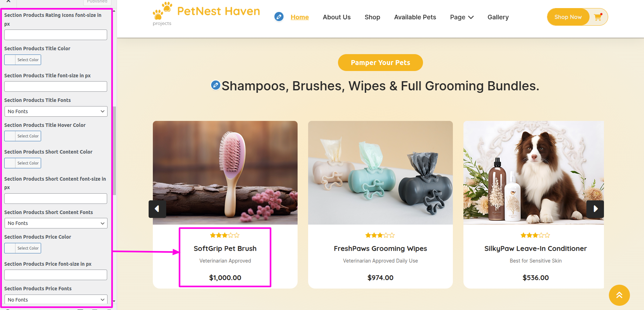This screenshot has height=310, width=644.
Task: Go to the About Us menu item
Action: coord(337,17)
